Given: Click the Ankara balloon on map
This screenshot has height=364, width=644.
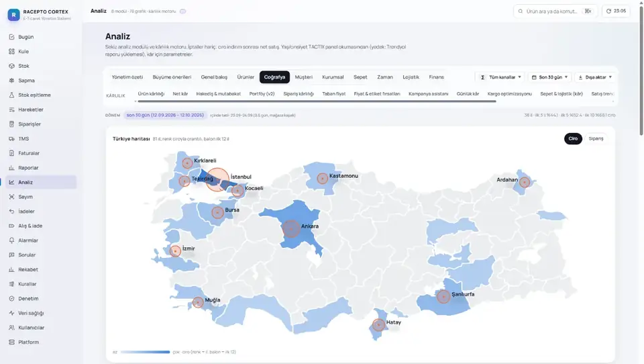Looking at the screenshot, I should pyautogui.click(x=290, y=228).
